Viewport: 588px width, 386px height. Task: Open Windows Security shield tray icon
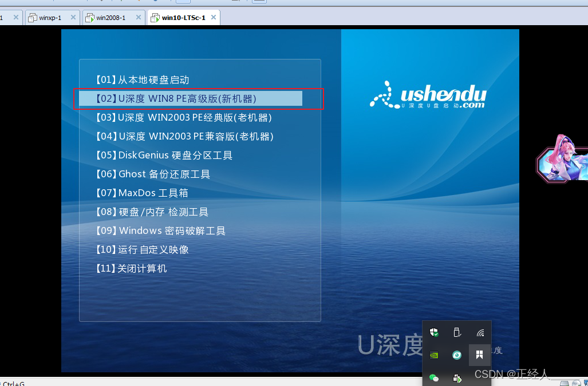(434, 332)
